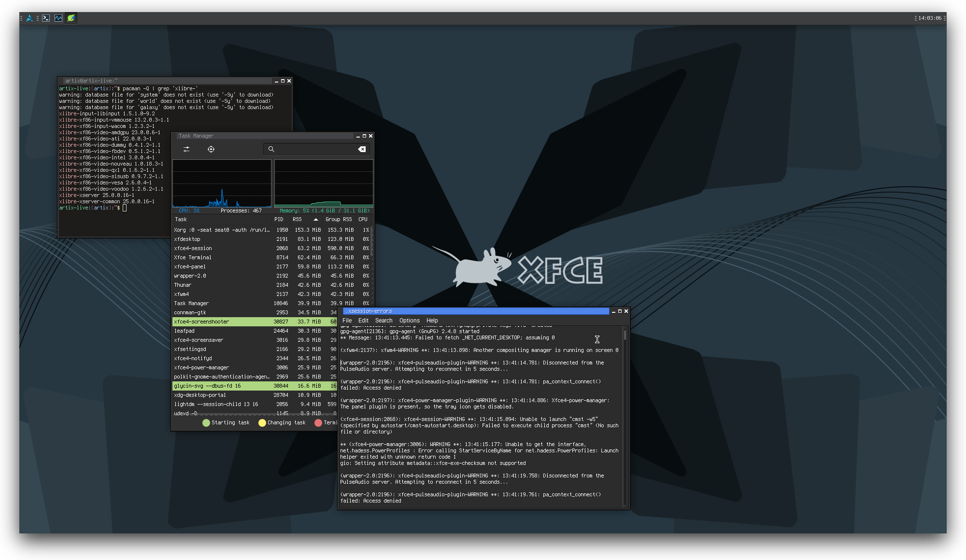Click the identify window crosshair icon

[x=211, y=149]
